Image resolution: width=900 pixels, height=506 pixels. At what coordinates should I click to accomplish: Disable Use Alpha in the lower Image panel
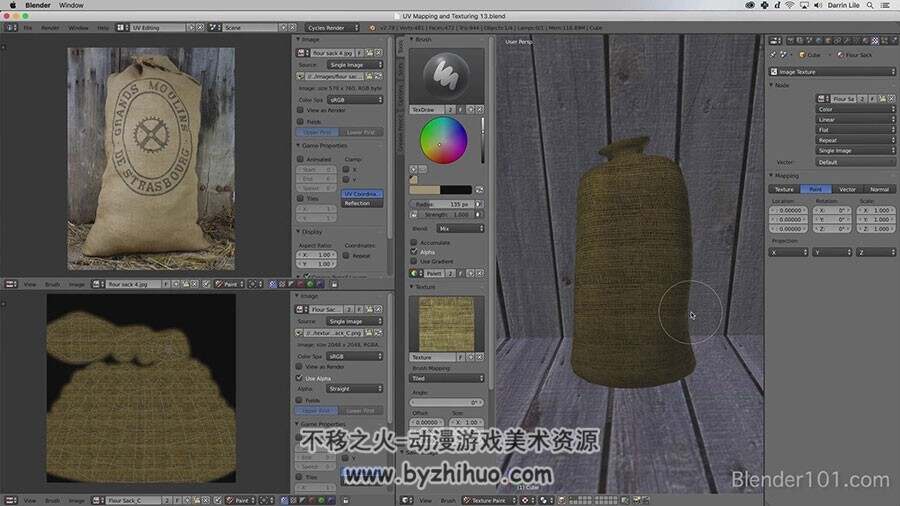(299, 378)
